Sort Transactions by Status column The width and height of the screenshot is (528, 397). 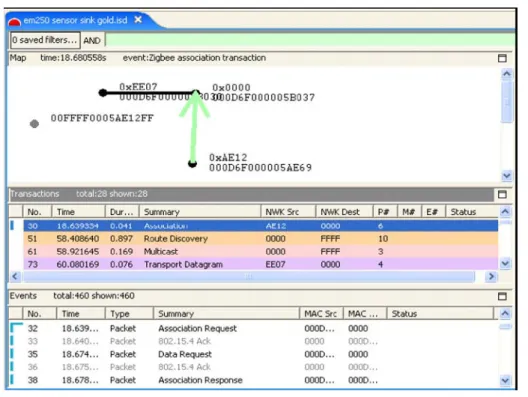point(471,212)
